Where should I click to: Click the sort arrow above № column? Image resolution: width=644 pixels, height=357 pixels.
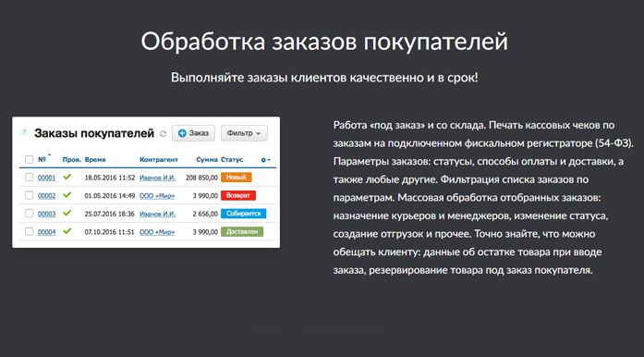(x=50, y=155)
